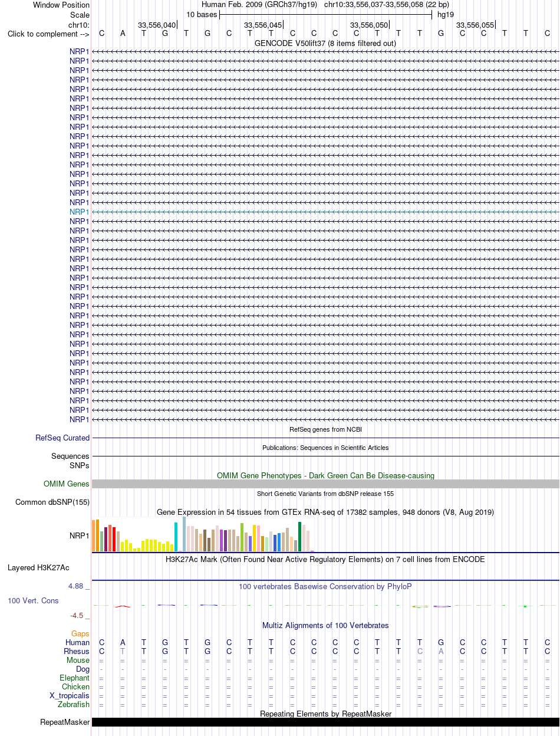The width and height of the screenshot is (560, 736).
Task: Select the Zebrafish alignment row label
Action: [x=74, y=704]
